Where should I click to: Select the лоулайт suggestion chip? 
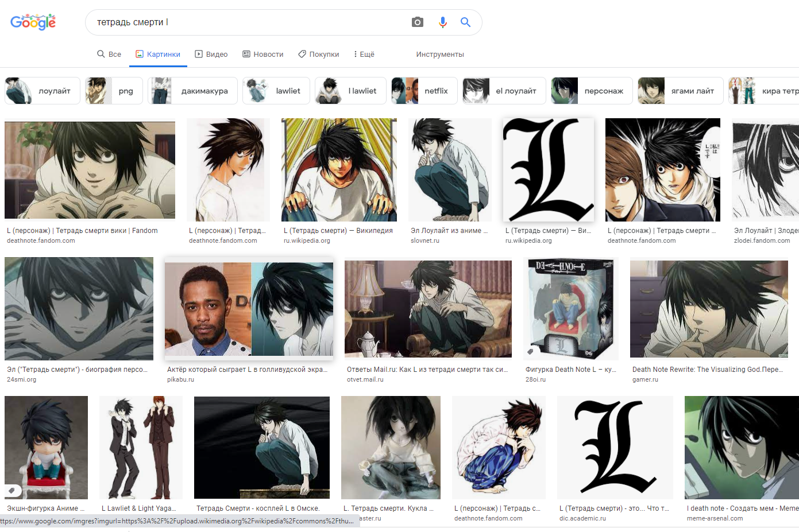coord(43,91)
